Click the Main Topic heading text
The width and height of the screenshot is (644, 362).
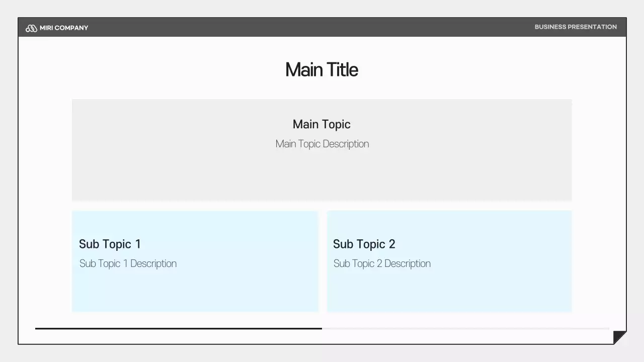coord(321,124)
